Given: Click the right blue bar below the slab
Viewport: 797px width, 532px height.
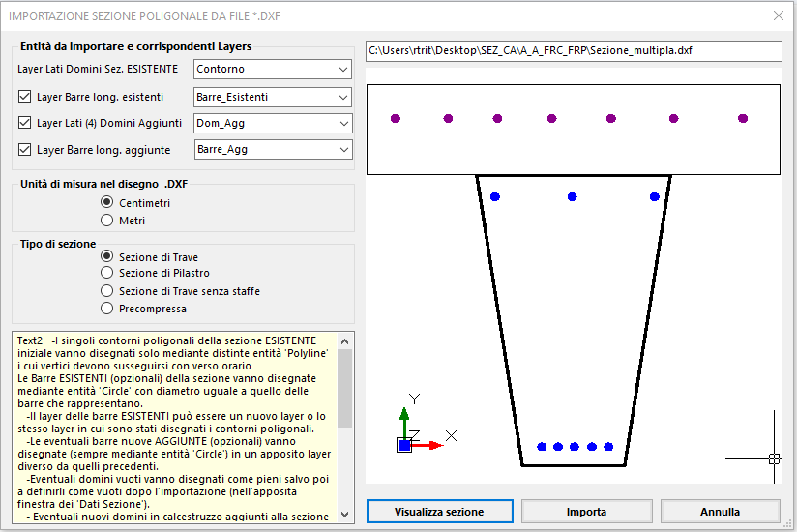Looking at the screenshot, I should [x=655, y=196].
